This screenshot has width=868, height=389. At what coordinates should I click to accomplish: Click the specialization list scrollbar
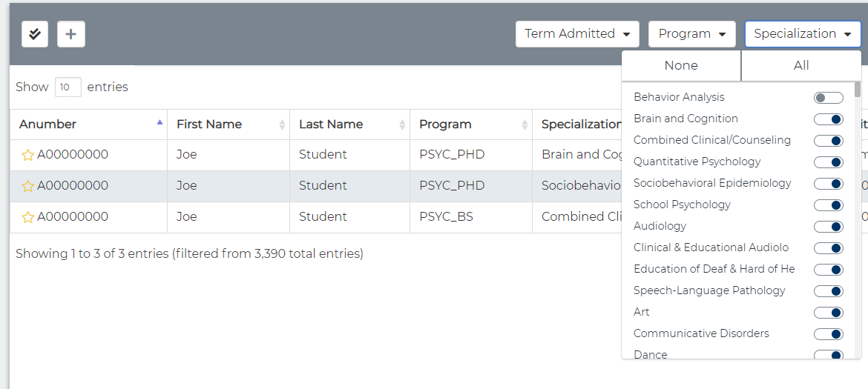858,90
